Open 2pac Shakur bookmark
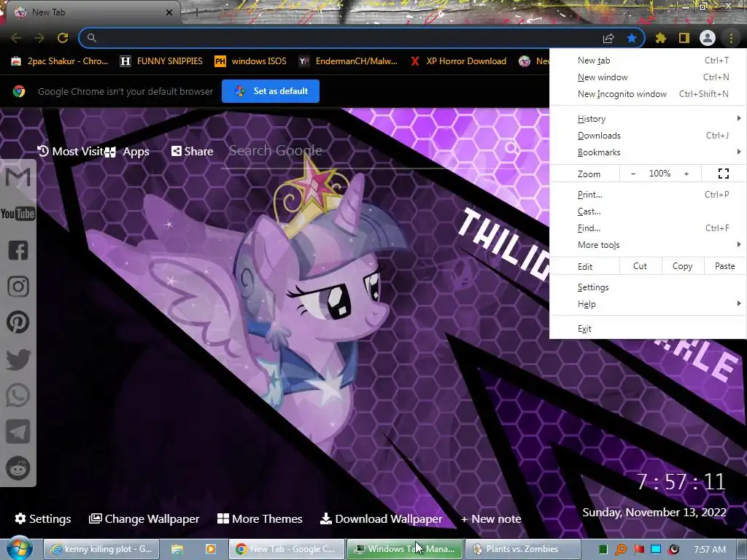This screenshot has width=747, height=560. 60,61
